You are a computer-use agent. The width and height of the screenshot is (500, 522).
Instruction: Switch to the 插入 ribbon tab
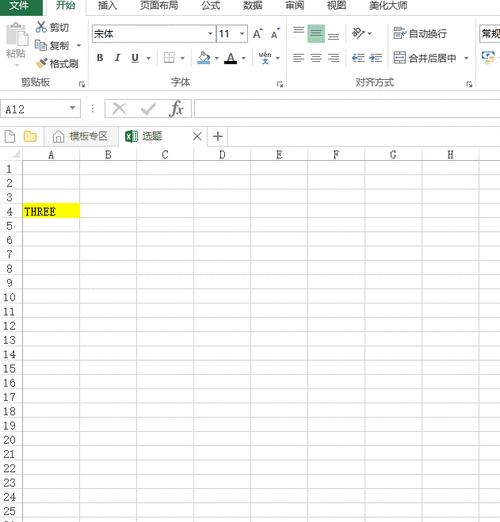(x=107, y=5)
